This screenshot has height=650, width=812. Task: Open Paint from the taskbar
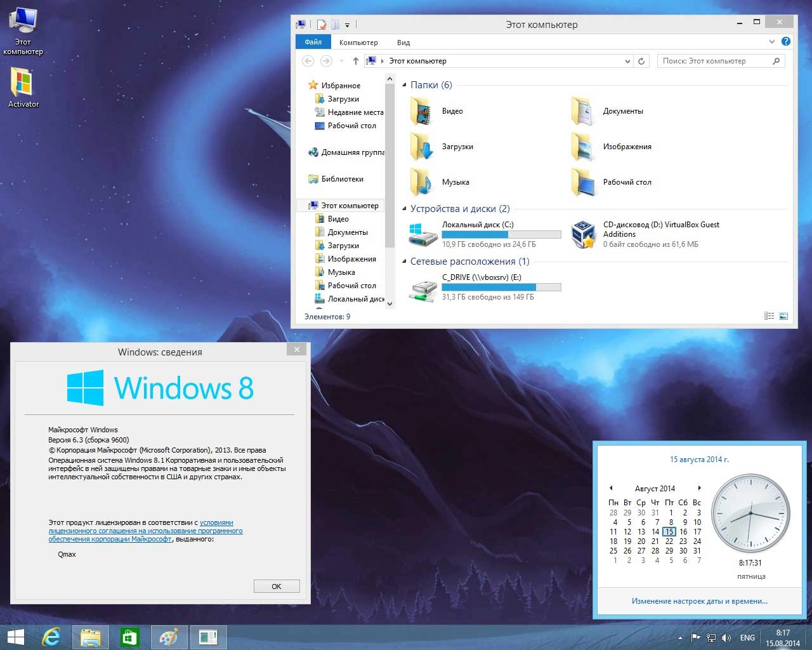click(169, 637)
